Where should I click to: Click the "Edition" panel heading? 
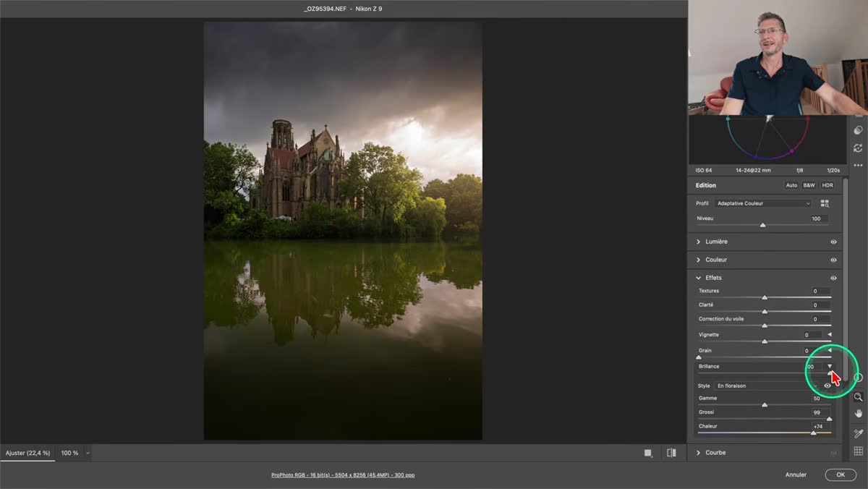click(x=706, y=185)
